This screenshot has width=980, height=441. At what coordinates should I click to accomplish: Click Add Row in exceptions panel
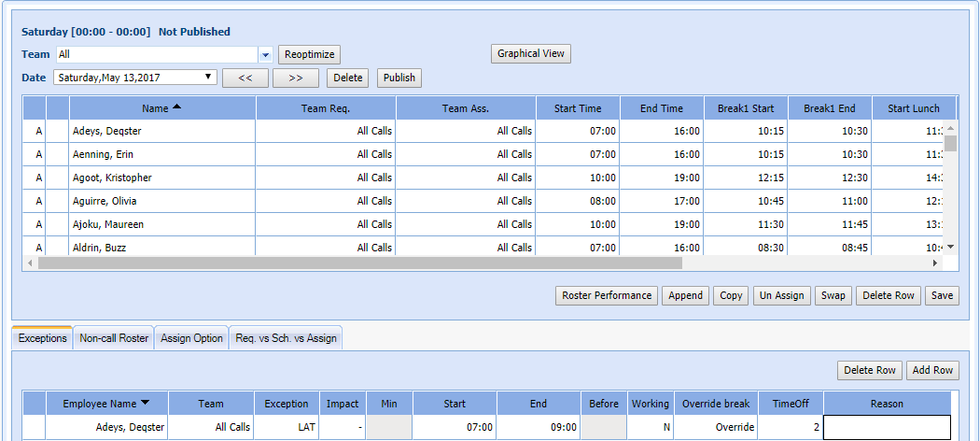(932, 371)
